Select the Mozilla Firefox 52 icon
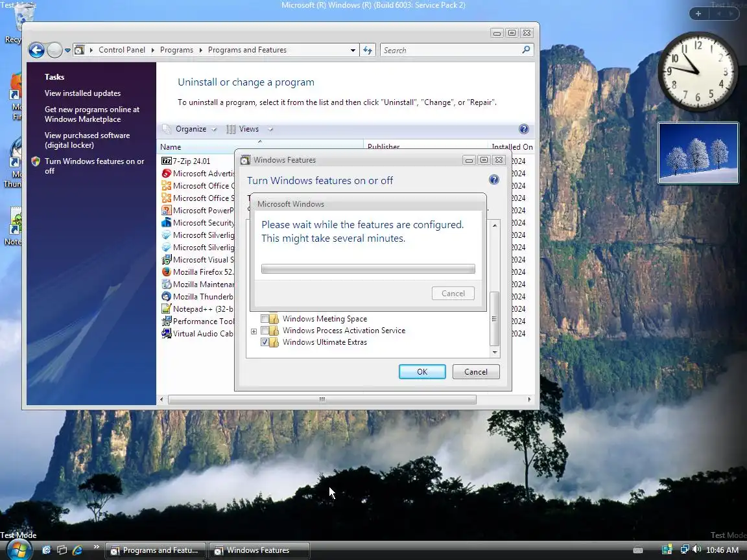 [166, 272]
